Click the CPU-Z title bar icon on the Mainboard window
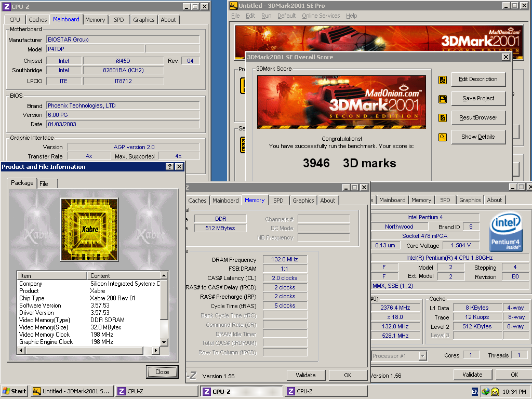532x399 pixels. [6, 6]
